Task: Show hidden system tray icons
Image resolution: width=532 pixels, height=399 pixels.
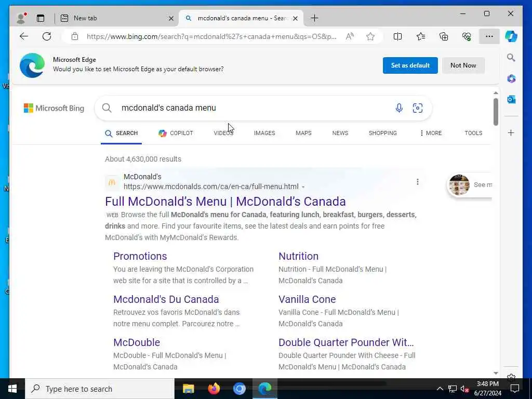Action: [440, 389]
